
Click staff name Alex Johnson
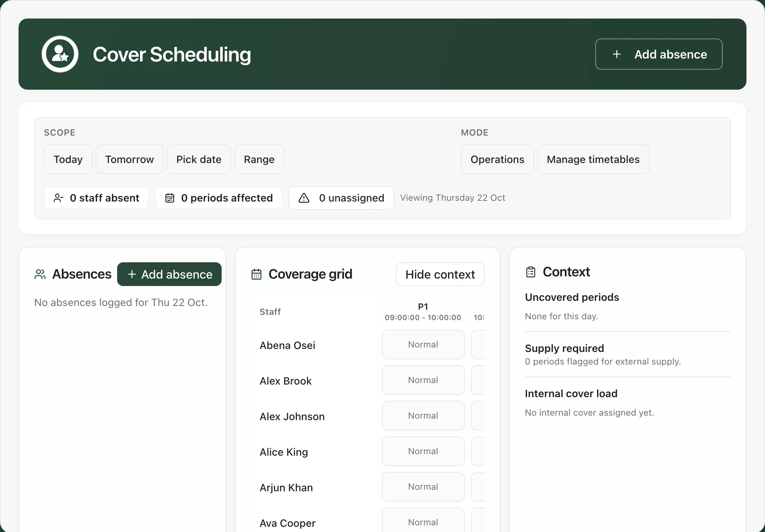click(292, 416)
